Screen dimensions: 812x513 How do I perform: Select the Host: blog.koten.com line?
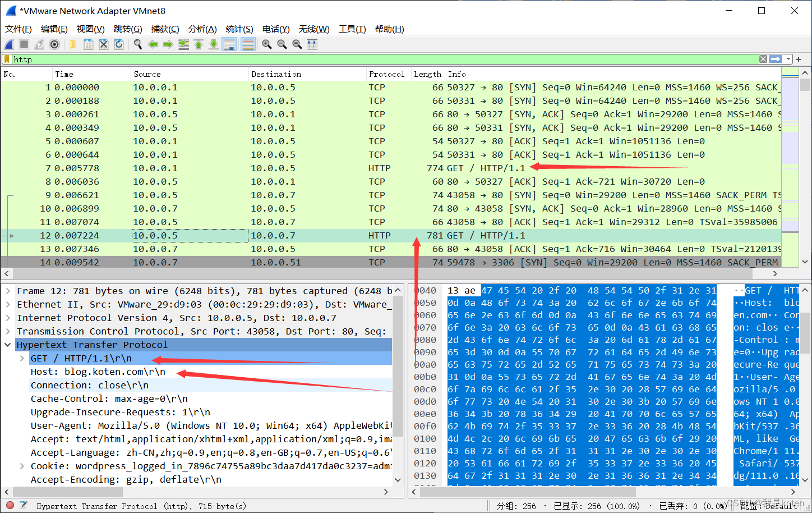[98, 372]
